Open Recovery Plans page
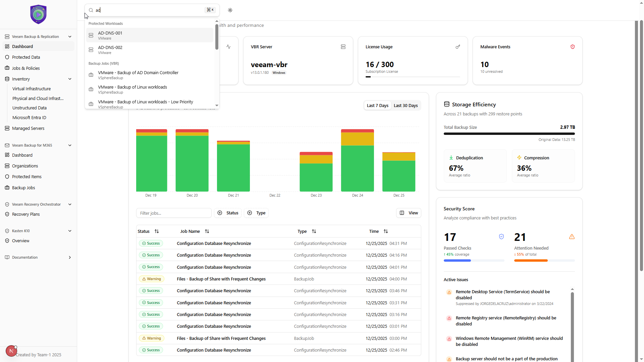The width and height of the screenshot is (644, 362). coord(26,214)
